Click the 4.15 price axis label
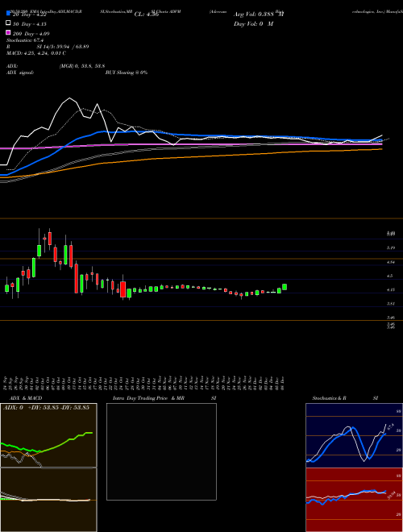403x532 pixels. [391, 289]
